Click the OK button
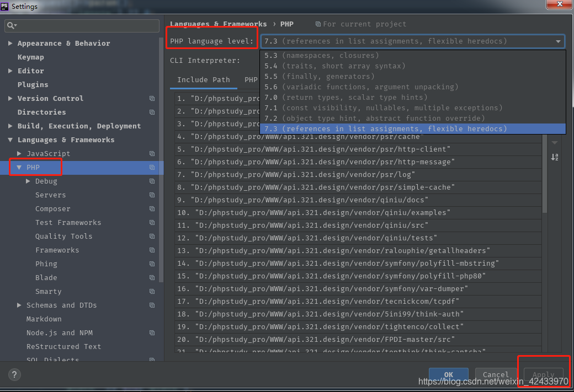The height and width of the screenshot is (392, 574). (449, 374)
